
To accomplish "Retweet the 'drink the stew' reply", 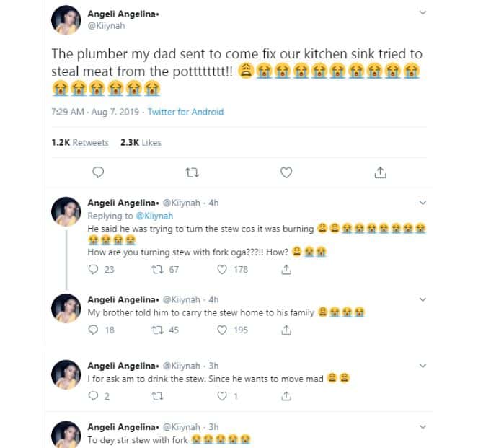I will pos(155,395).
